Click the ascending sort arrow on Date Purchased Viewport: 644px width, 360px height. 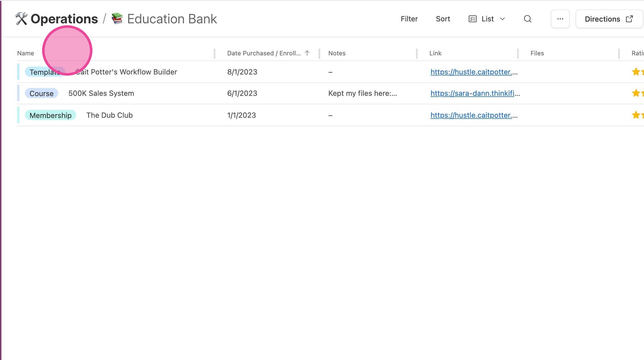click(x=307, y=53)
